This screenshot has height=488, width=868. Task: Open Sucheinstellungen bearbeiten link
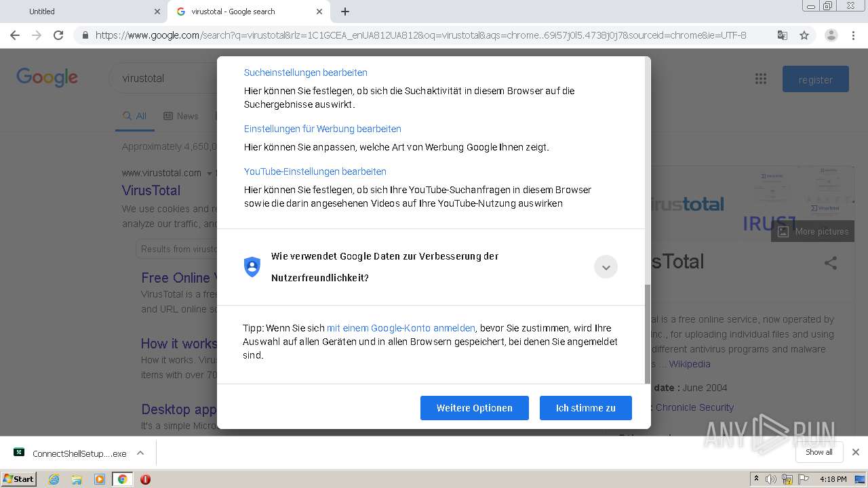pos(306,73)
